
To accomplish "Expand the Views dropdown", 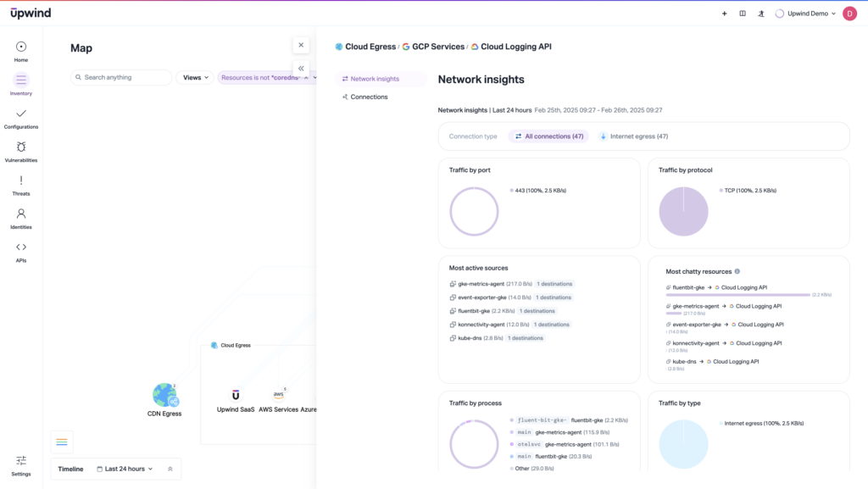I will [194, 77].
